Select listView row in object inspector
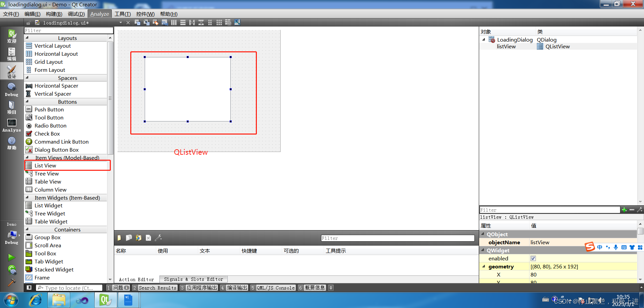This screenshot has width=644, height=308. 558,46
